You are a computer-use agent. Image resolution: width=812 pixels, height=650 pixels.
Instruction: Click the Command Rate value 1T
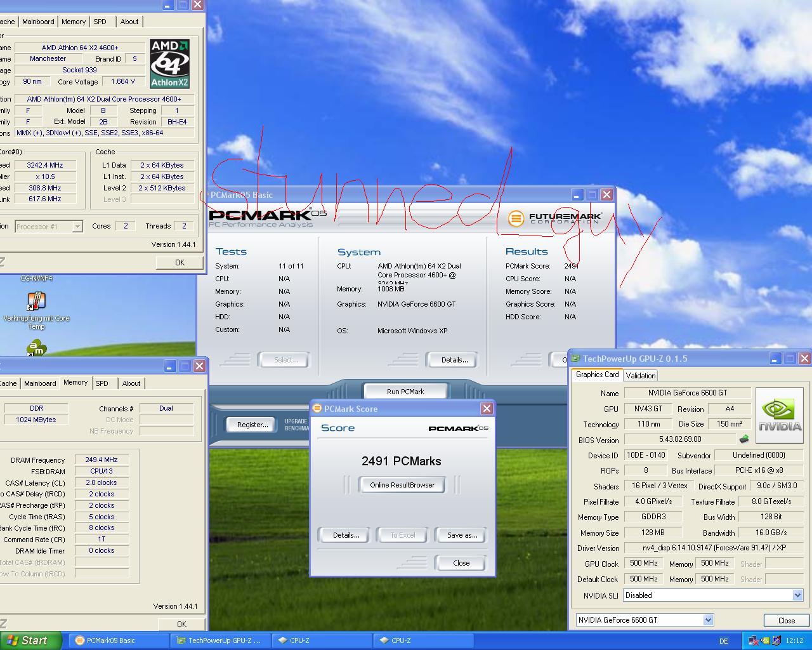(101, 539)
